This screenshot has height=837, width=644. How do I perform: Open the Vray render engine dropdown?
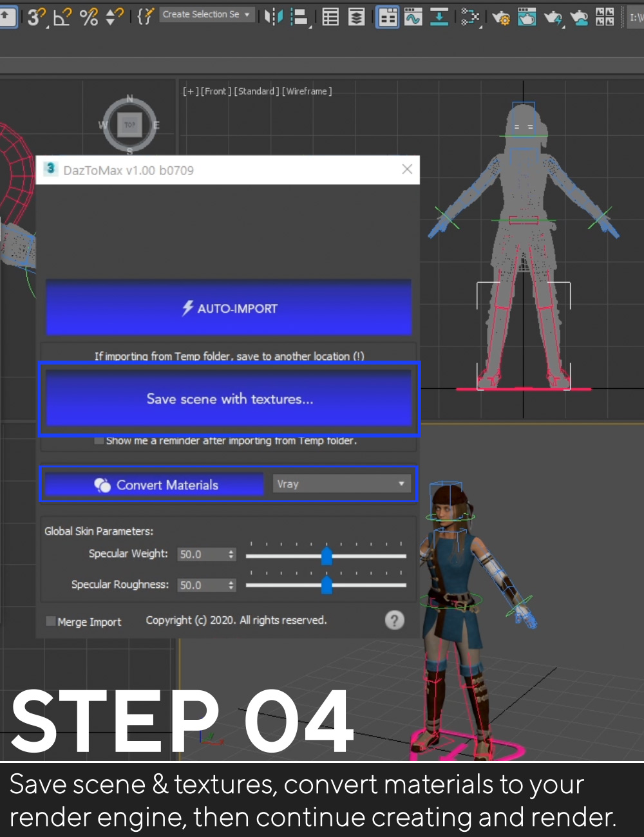[x=342, y=484]
